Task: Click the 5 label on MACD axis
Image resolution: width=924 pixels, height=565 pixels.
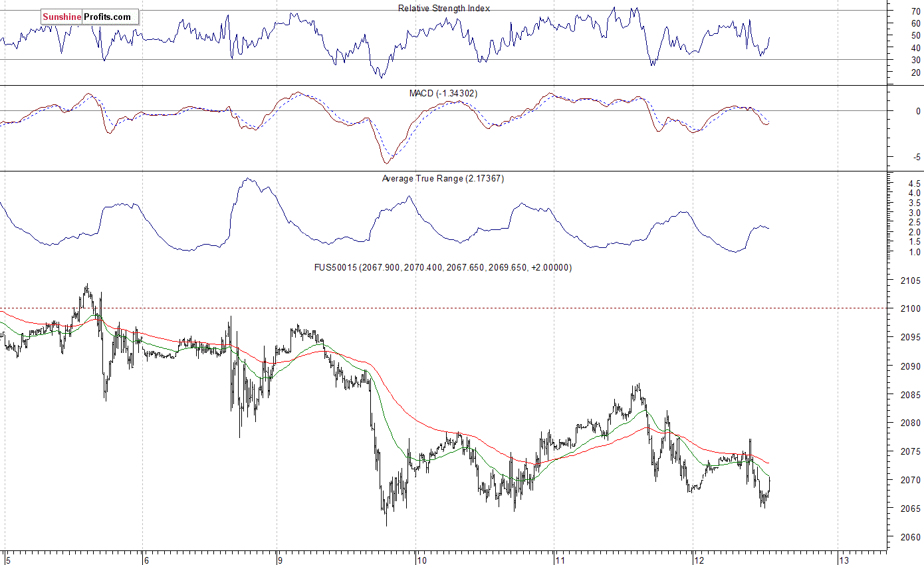Action: coord(918,158)
